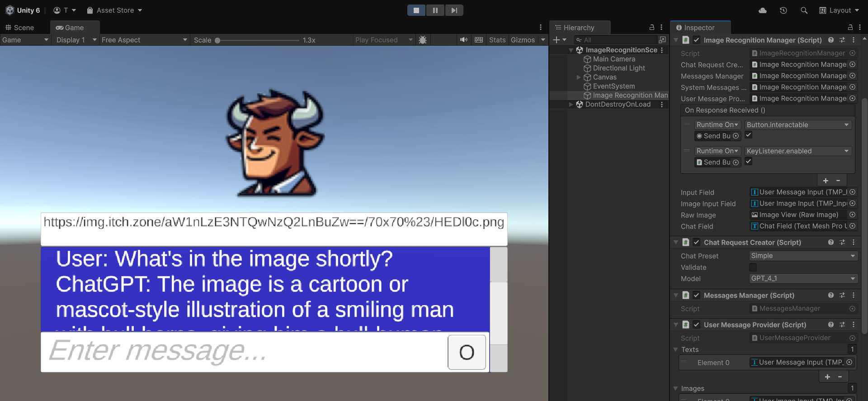Lock the Inspector panel

coord(850,28)
